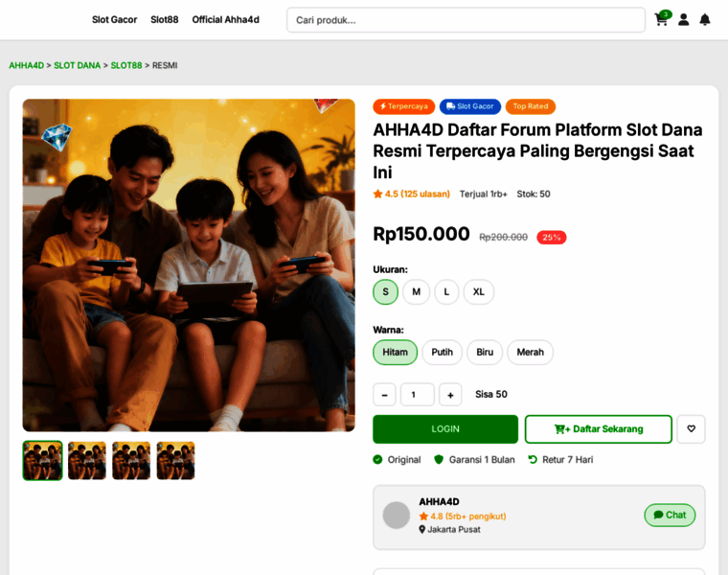728x575 pixels.
Task: Choose the Merah color option
Action: (x=530, y=352)
